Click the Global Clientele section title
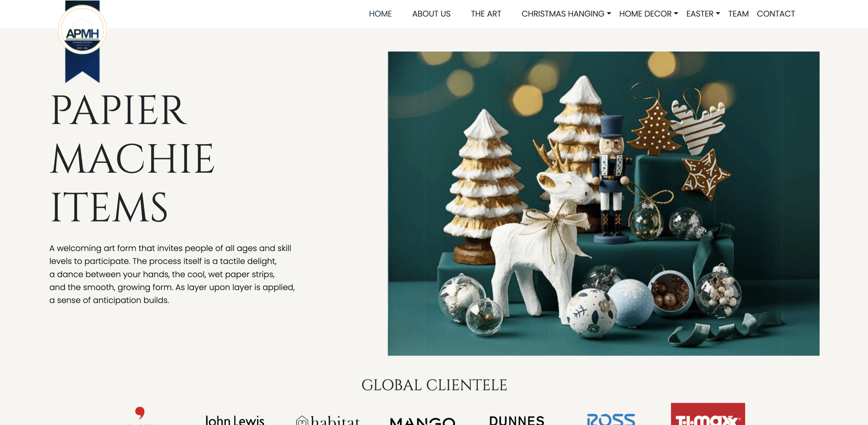The image size is (868, 425). point(434,385)
